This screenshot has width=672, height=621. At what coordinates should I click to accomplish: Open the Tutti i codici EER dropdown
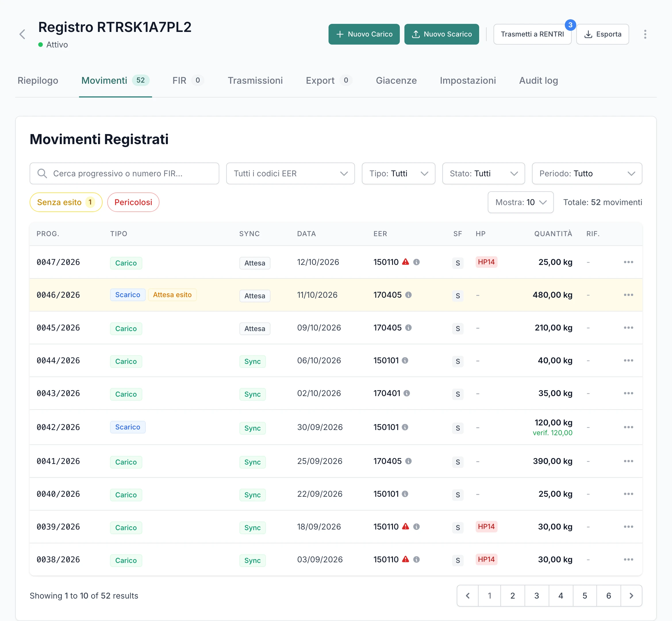point(291,173)
